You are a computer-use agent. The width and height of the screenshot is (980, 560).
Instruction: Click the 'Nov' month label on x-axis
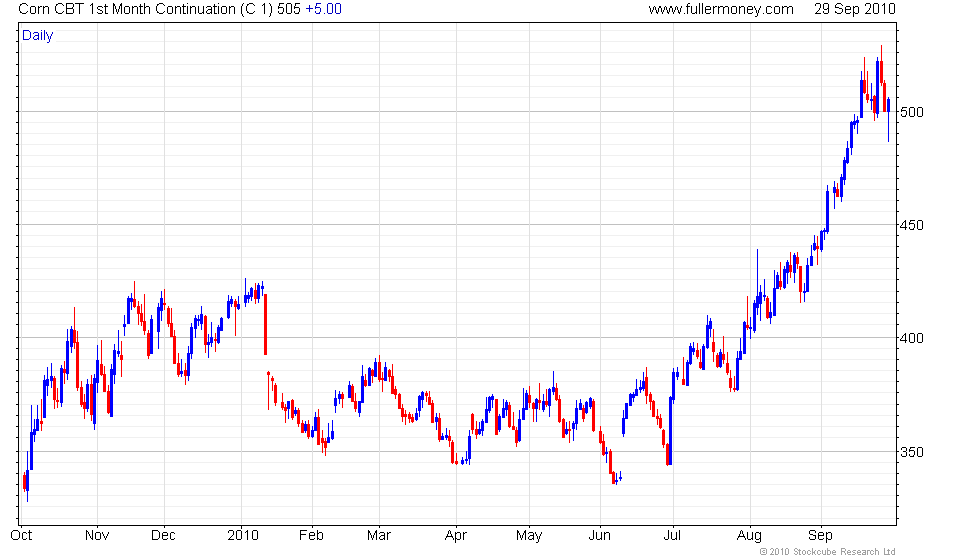[x=97, y=535]
